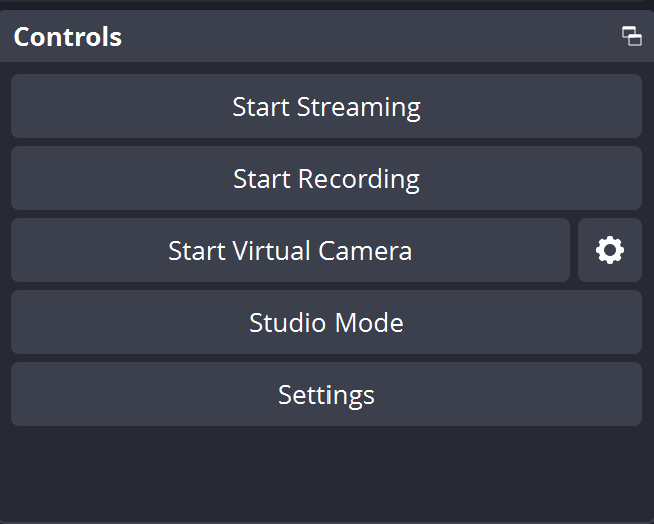Select the Controls dock title bar
654x524 pixels.
(x=327, y=36)
